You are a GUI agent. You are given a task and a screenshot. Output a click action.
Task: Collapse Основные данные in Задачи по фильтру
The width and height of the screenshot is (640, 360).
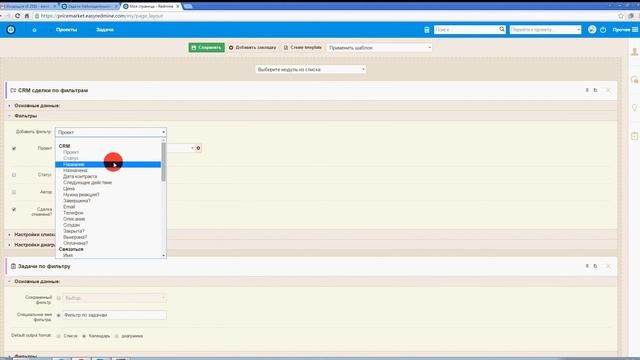(x=37, y=282)
